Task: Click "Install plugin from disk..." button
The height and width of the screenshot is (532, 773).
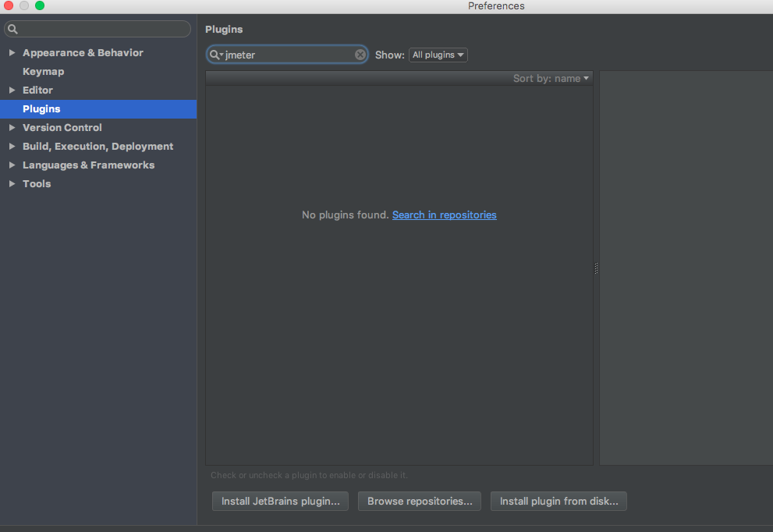Action: [558, 501]
